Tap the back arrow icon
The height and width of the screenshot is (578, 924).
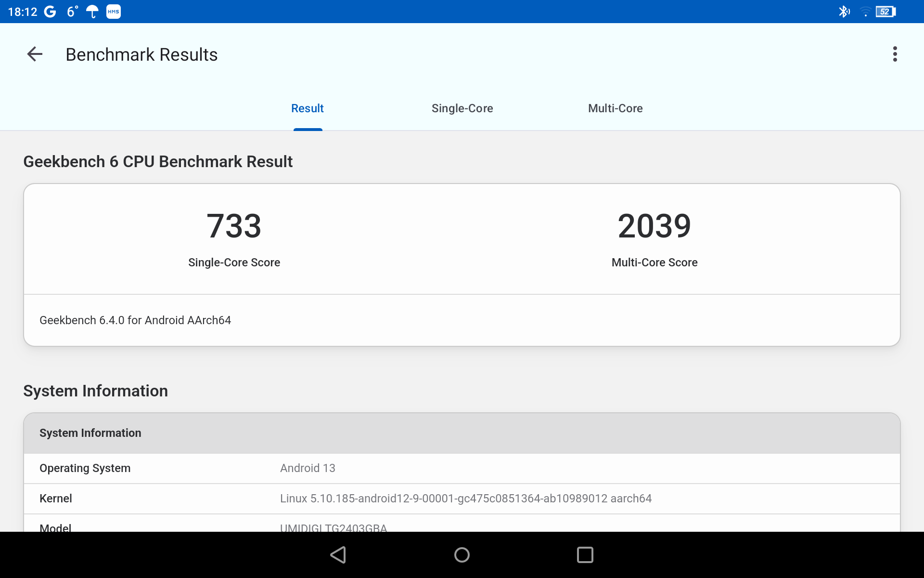35,54
